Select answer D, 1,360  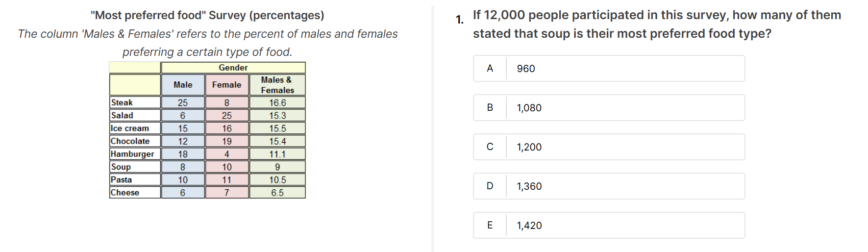click(x=609, y=186)
